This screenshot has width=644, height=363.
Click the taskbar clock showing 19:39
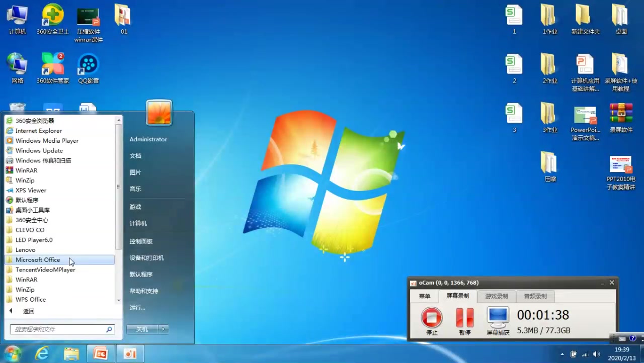click(622, 353)
